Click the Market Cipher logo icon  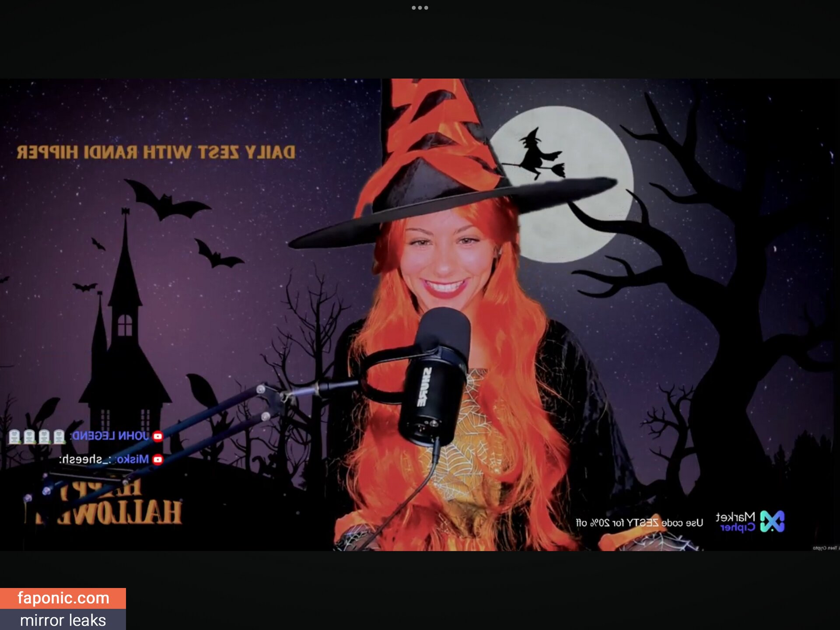tap(772, 521)
